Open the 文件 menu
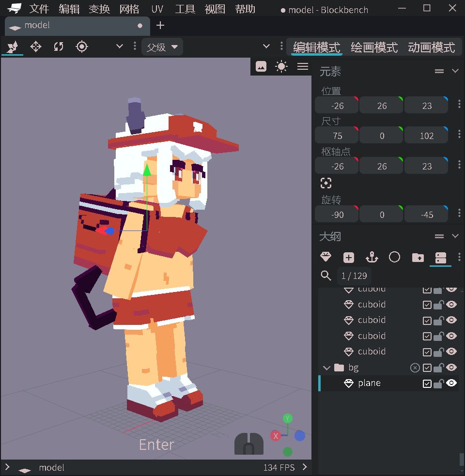The height and width of the screenshot is (476, 465). pyautogui.click(x=39, y=9)
